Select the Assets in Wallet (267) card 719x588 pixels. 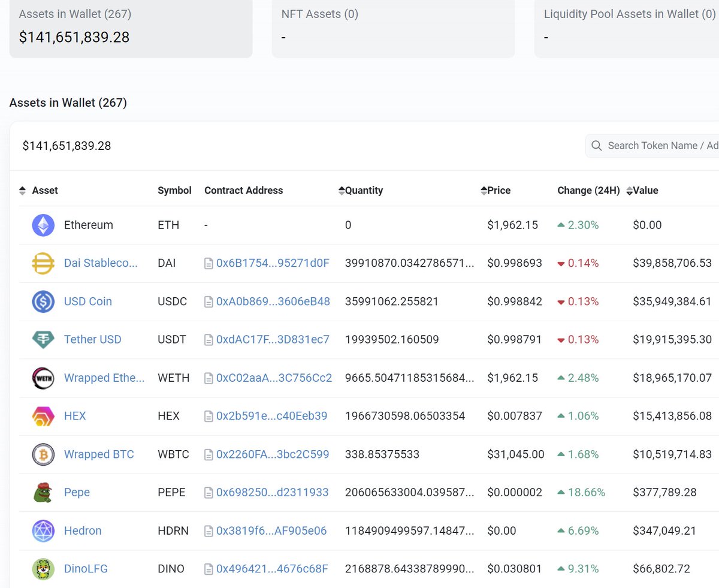coord(131,28)
